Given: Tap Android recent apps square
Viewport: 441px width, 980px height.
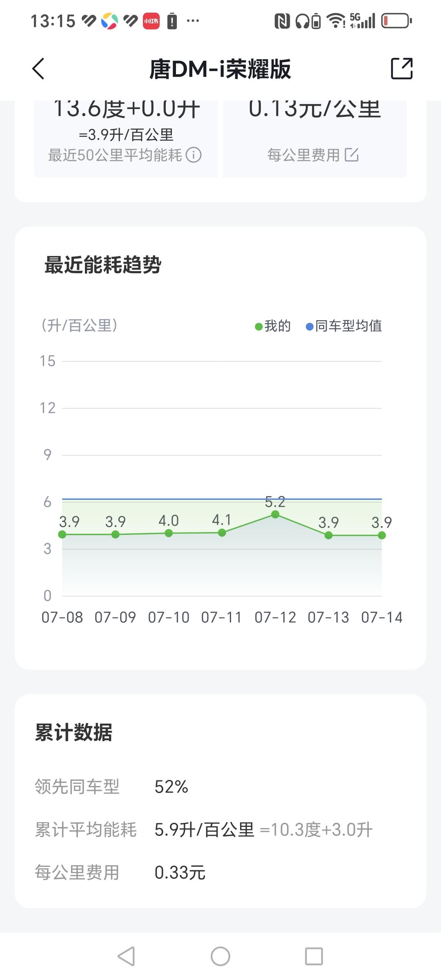Looking at the screenshot, I should (314, 956).
